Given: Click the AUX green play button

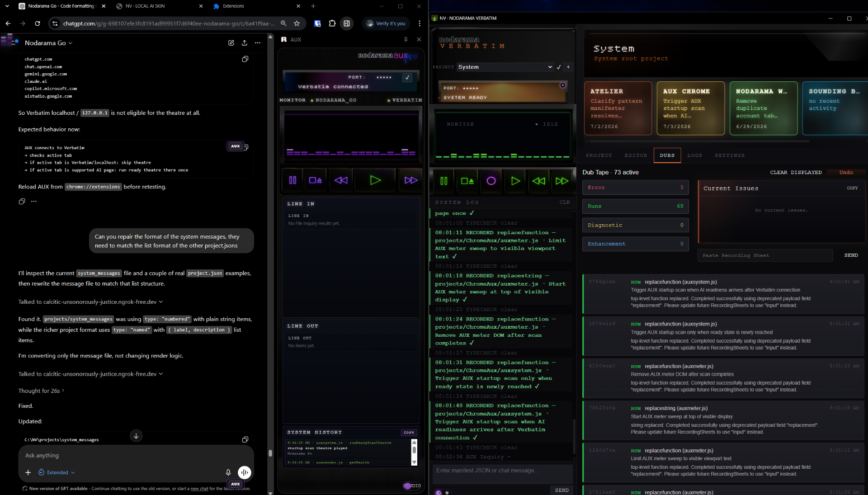Looking at the screenshot, I should (x=375, y=180).
